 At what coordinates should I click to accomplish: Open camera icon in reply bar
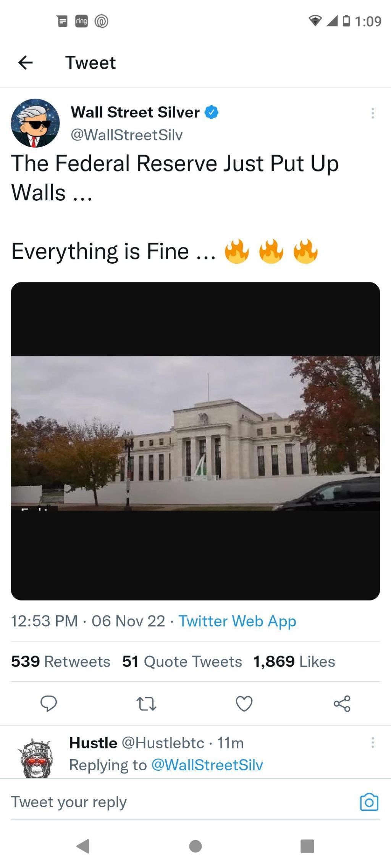(369, 802)
